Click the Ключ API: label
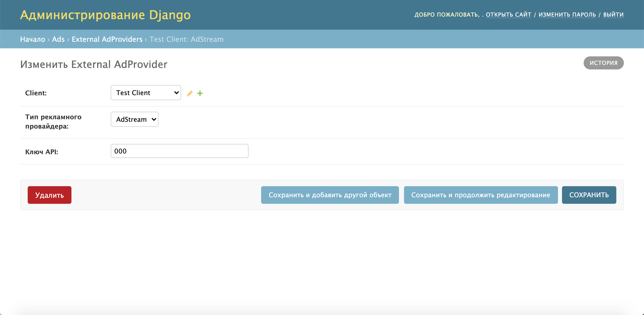The height and width of the screenshot is (315, 644). click(42, 152)
